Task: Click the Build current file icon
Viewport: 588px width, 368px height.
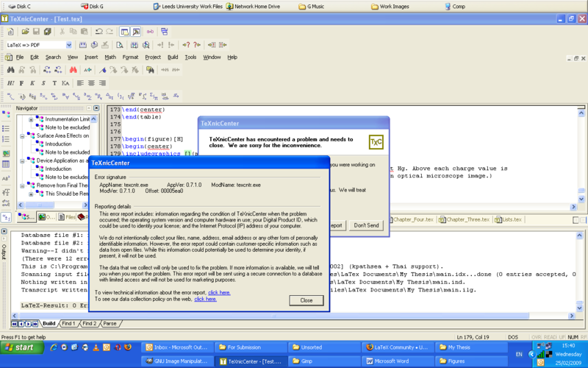Action: (83, 45)
